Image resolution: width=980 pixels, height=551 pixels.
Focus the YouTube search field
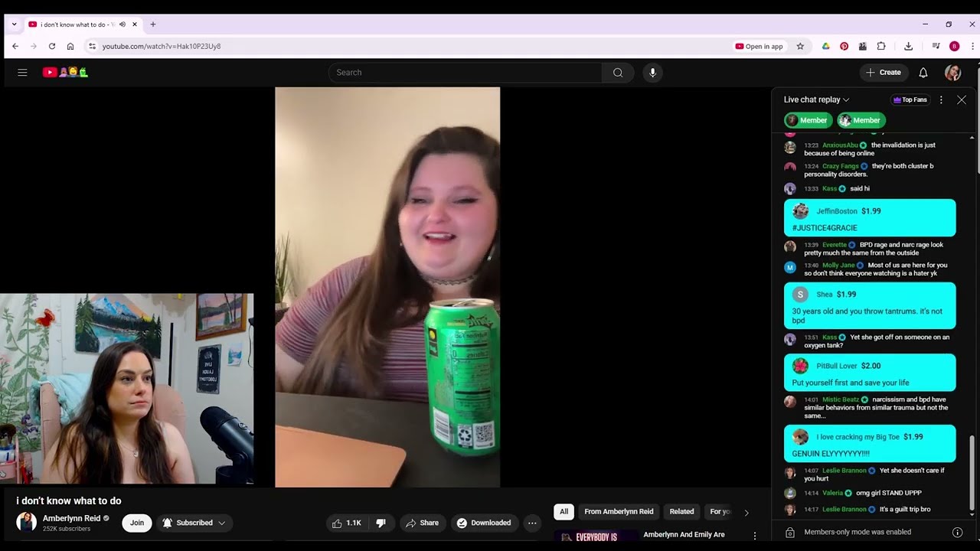click(x=465, y=73)
